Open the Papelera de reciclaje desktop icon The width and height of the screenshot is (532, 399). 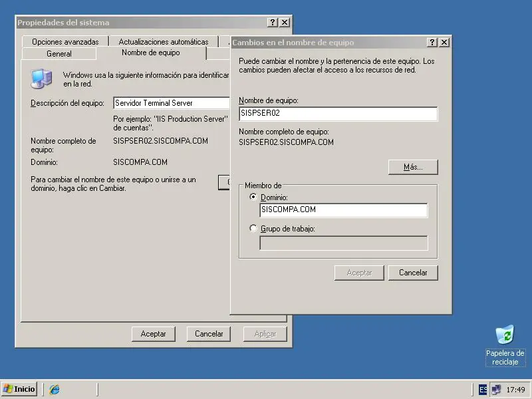[x=505, y=345]
